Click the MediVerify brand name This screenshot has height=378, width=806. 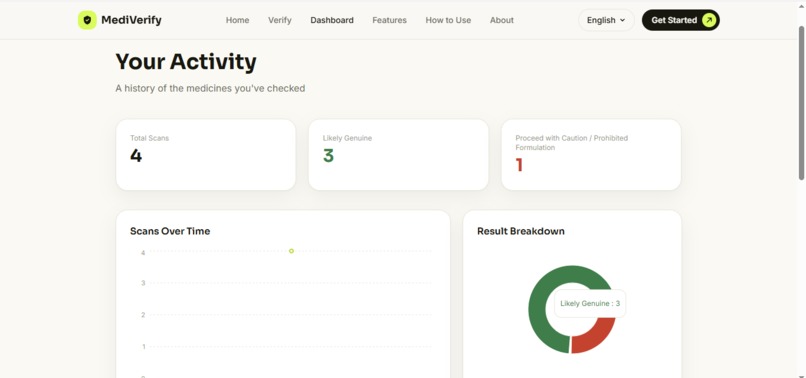[x=131, y=20]
